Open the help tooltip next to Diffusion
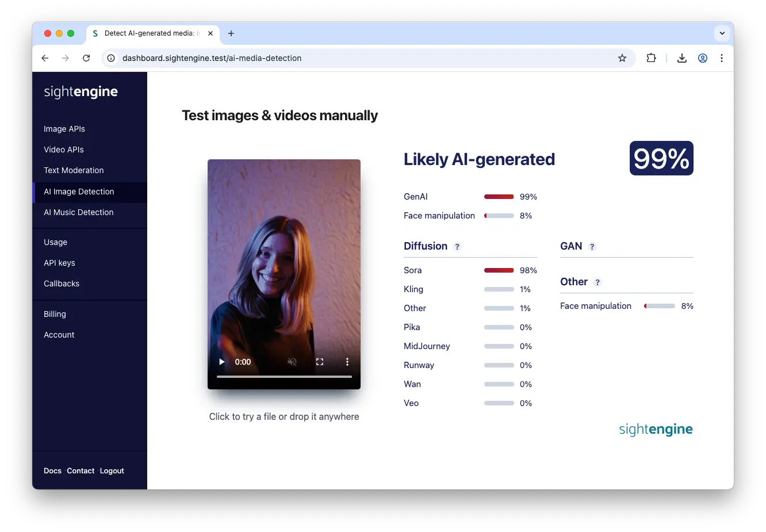The width and height of the screenshot is (766, 532). [x=457, y=246]
